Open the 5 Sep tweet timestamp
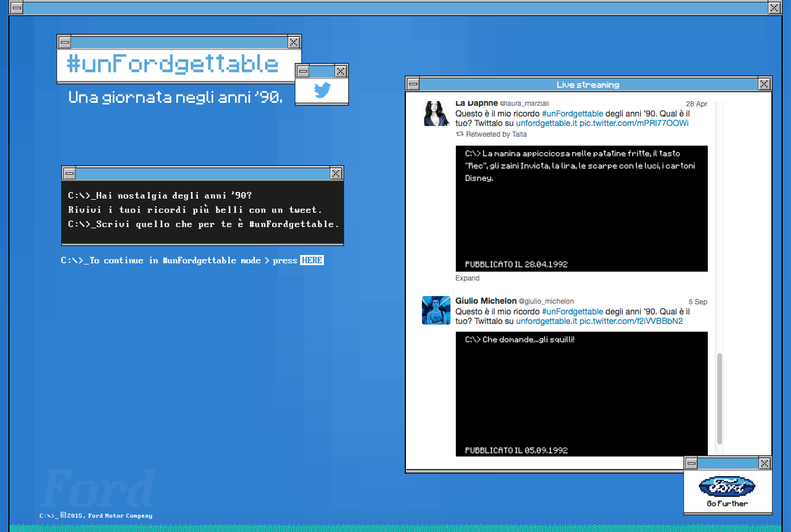791x532 pixels. click(698, 301)
